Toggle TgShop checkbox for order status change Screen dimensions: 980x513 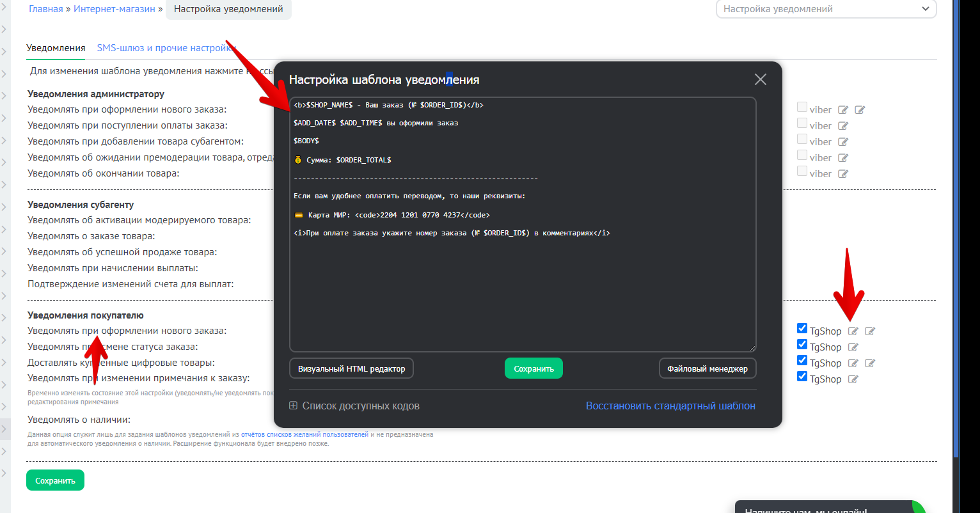pyautogui.click(x=802, y=345)
